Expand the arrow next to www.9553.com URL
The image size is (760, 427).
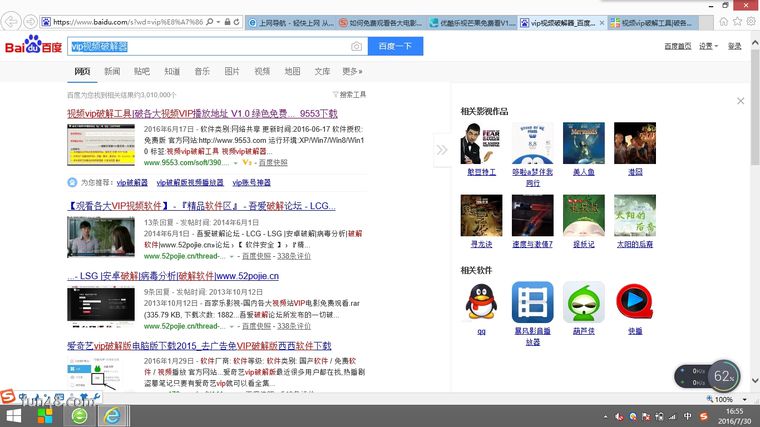(236, 163)
